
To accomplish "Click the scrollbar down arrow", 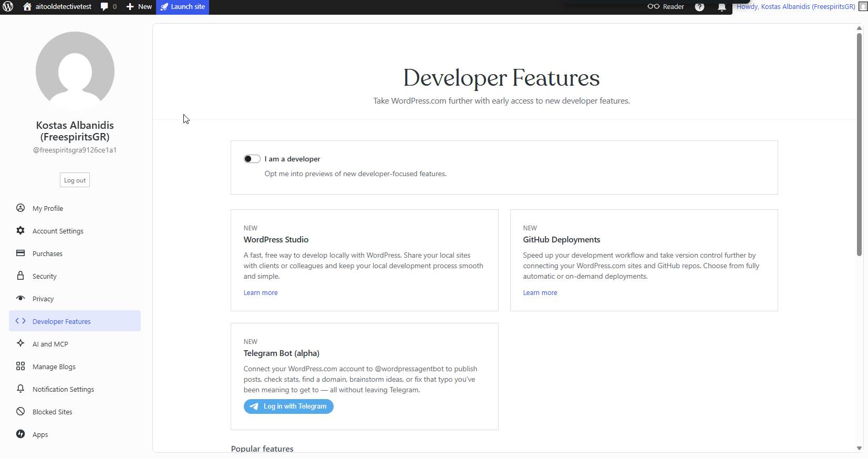I will click(x=859, y=449).
